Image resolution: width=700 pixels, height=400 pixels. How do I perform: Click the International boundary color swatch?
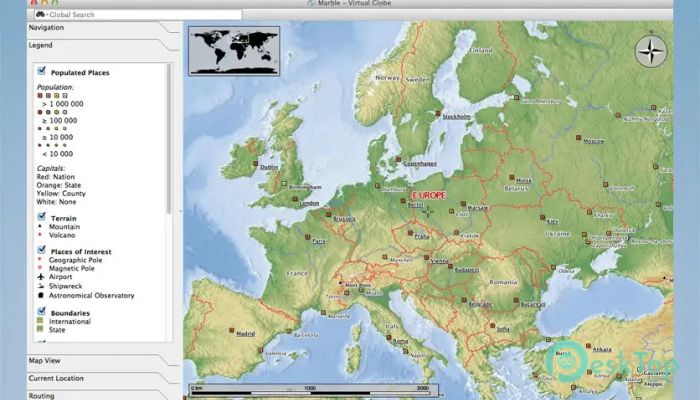(40, 321)
